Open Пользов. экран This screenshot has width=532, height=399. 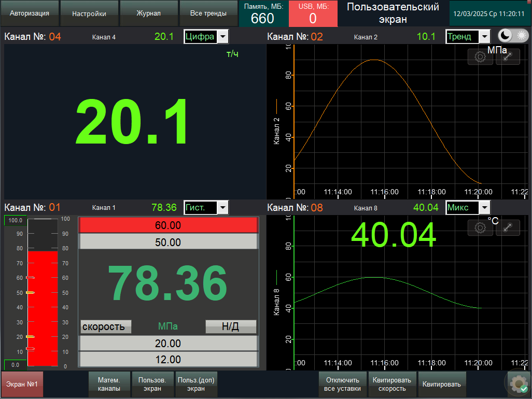click(152, 384)
